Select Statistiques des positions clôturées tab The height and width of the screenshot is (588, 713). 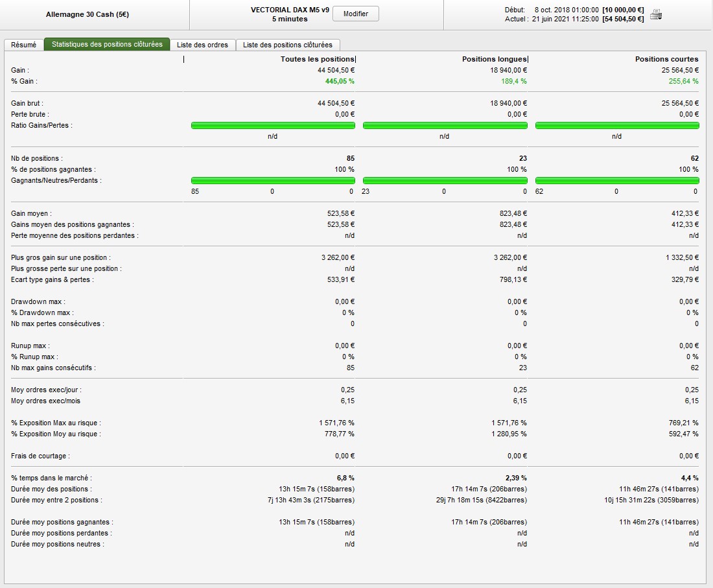point(107,45)
